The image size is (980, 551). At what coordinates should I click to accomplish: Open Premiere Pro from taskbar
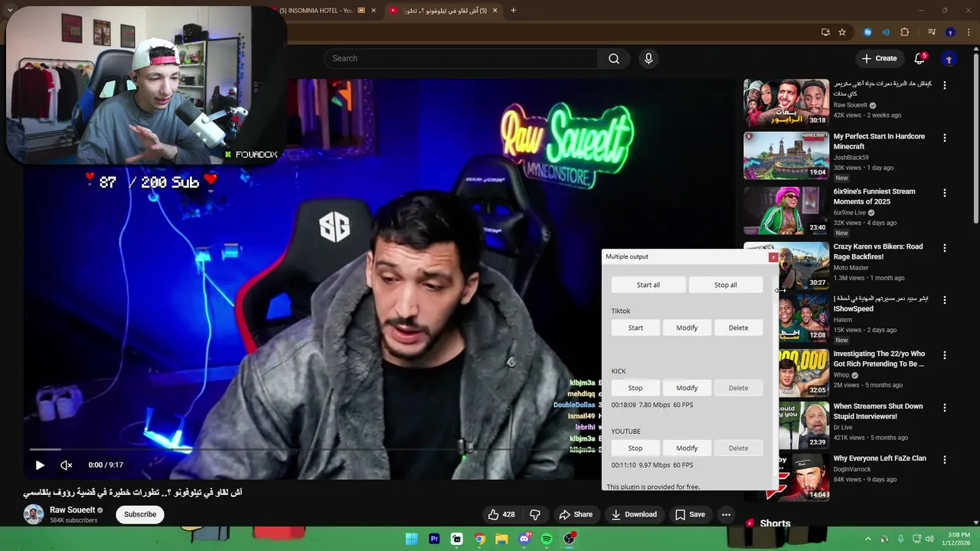pyautogui.click(x=434, y=539)
